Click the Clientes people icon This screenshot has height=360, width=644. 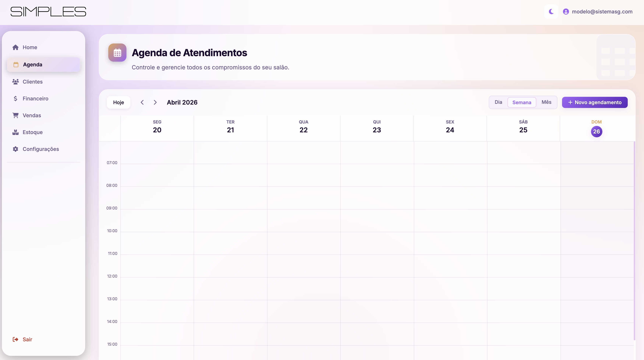pyautogui.click(x=16, y=82)
